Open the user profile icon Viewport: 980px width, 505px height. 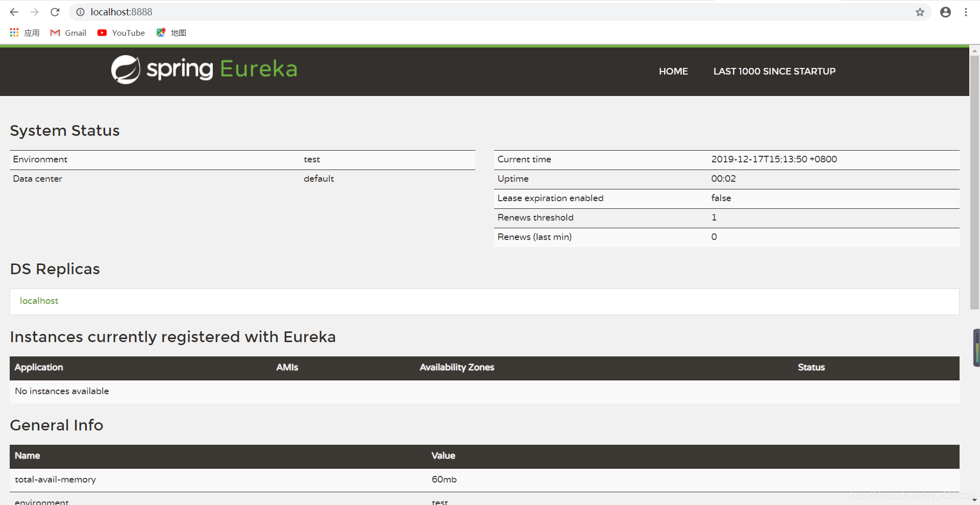tap(945, 12)
